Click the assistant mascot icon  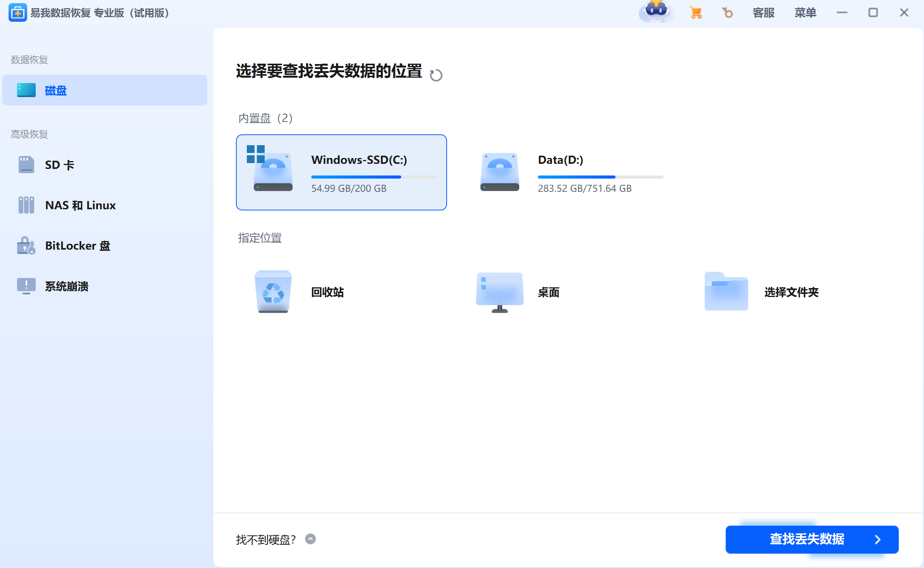tap(657, 12)
